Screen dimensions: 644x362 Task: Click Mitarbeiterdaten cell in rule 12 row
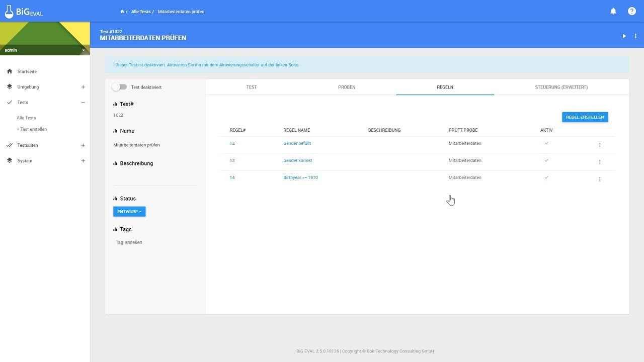465,143
